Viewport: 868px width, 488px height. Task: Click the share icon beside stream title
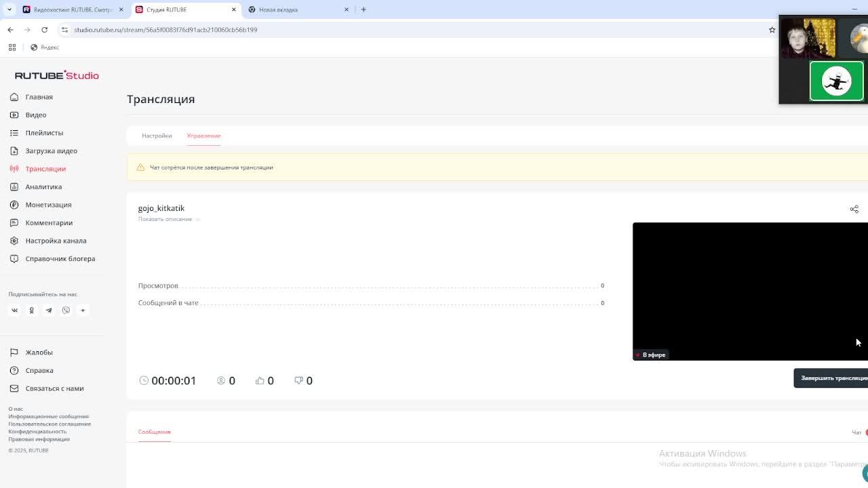click(x=854, y=209)
